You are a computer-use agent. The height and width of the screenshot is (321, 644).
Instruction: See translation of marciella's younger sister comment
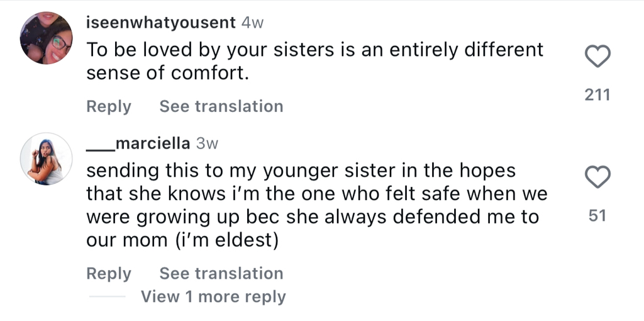(x=221, y=274)
